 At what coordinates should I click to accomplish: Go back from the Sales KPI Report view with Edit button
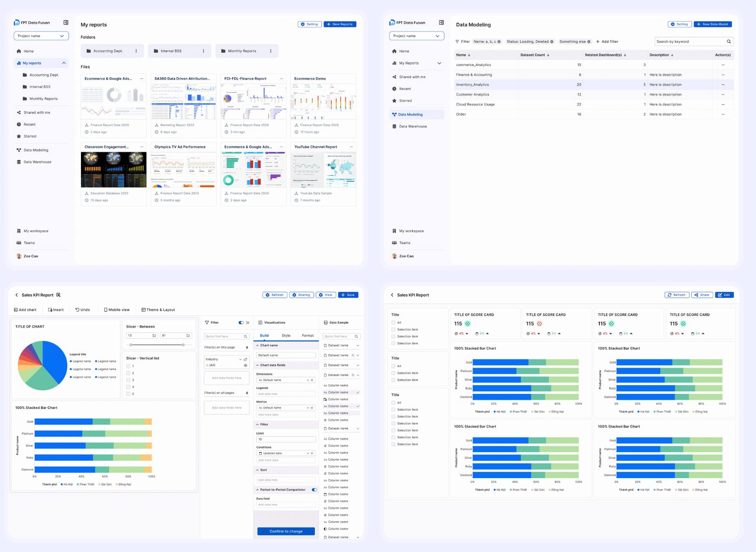[392, 295]
